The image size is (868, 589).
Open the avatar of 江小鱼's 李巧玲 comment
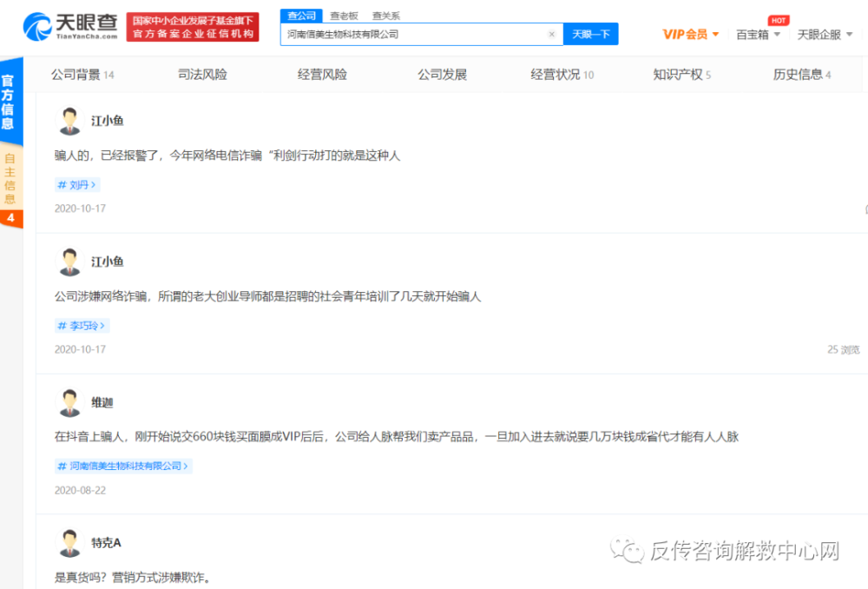pyautogui.click(x=69, y=261)
